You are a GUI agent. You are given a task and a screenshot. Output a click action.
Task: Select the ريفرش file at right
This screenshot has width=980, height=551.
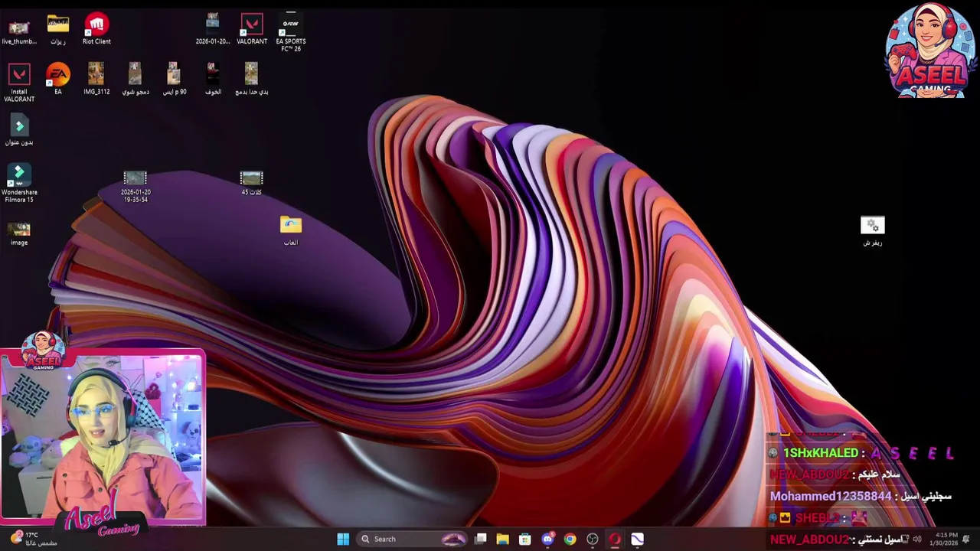click(x=873, y=230)
